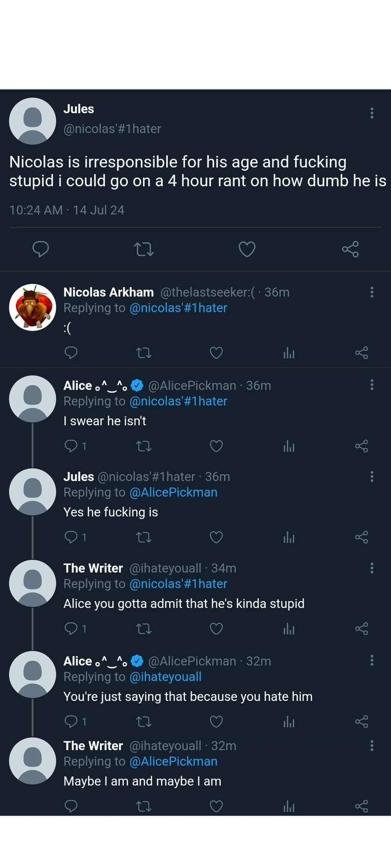
Task: View Nicolas Arkham's strawberry profile picture
Action: [32, 307]
